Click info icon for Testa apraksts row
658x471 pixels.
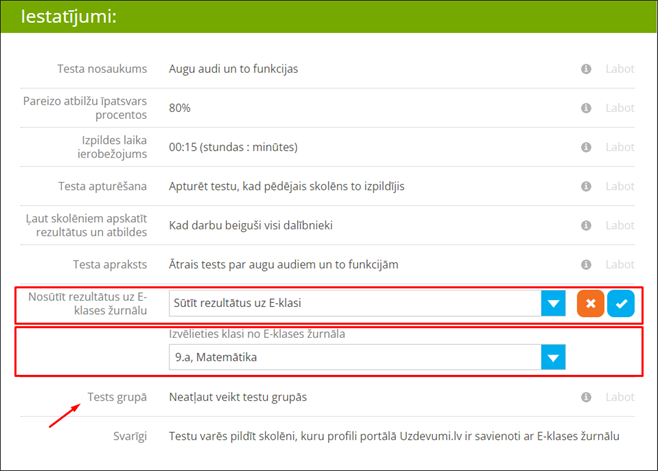[x=587, y=264]
